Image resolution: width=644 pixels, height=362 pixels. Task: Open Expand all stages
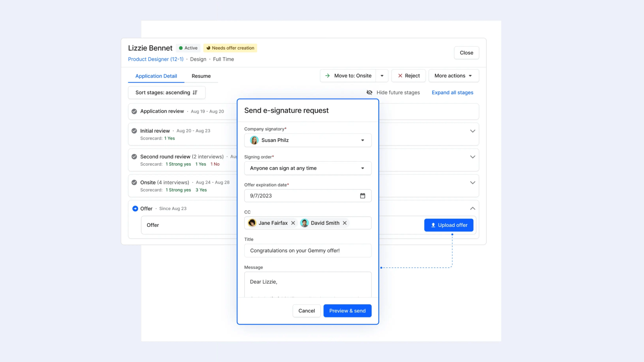pos(452,93)
